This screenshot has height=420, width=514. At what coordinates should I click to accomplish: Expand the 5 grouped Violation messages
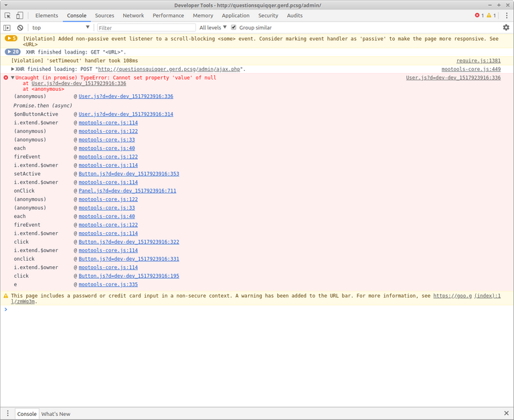[x=11, y=39]
